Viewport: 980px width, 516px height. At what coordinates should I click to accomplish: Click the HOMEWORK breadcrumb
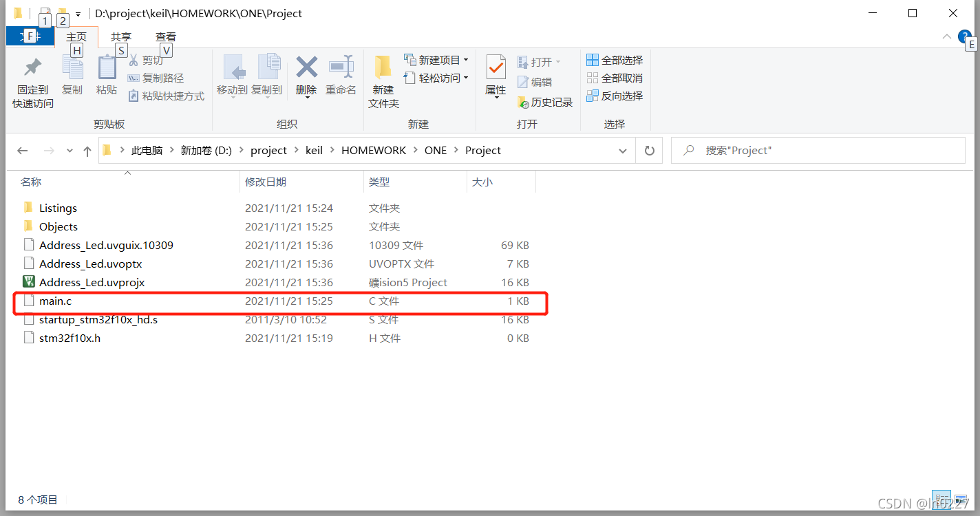[374, 151]
